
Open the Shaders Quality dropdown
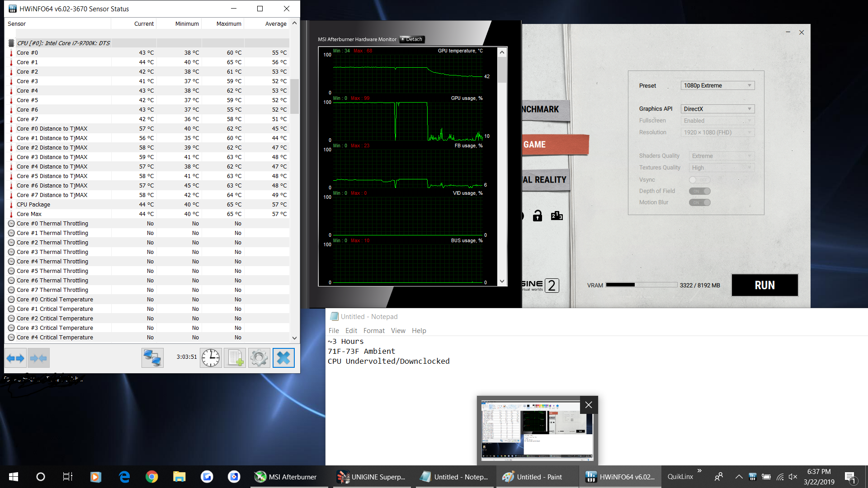pyautogui.click(x=722, y=156)
